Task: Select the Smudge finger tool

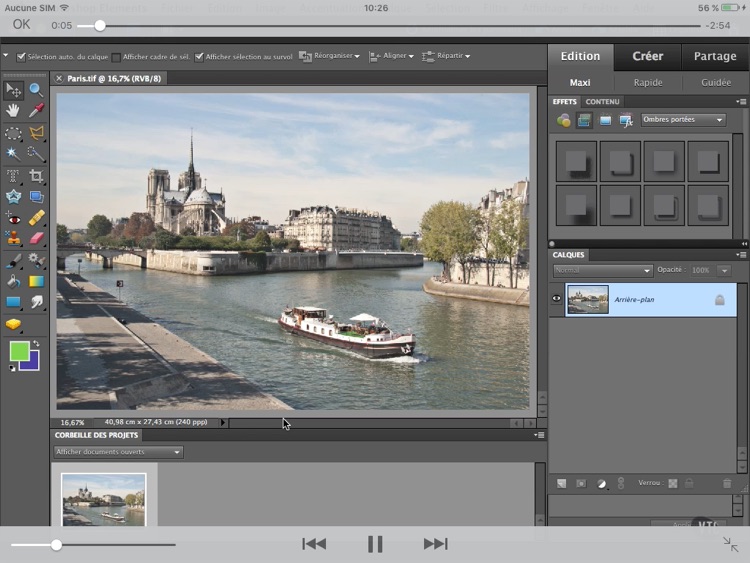Action: (x=36, y=302)
